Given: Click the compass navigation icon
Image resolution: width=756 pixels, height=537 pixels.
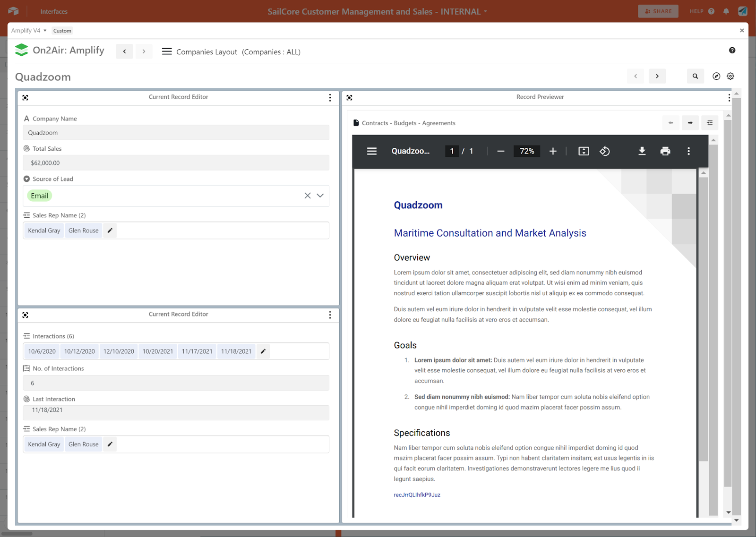Looking at the screenshot, I should click(716, 76).
